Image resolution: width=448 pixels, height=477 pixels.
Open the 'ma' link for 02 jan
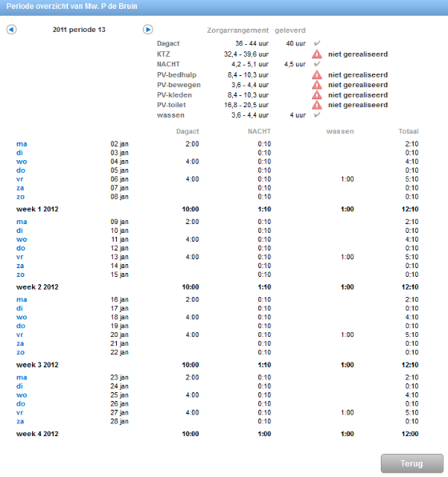(x=22, y=144)
